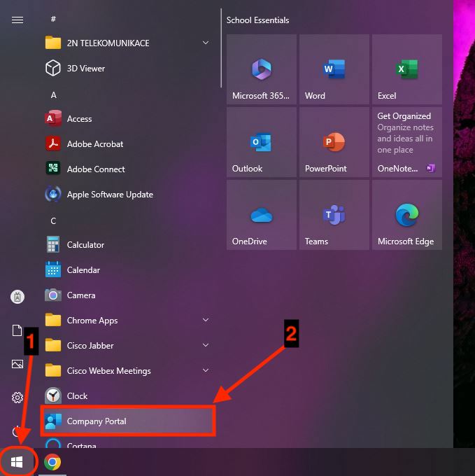Launch Company Portal from app list
The height and width of the screenshot is (476, 475).
pyautogui.click(x=127, y=421)
